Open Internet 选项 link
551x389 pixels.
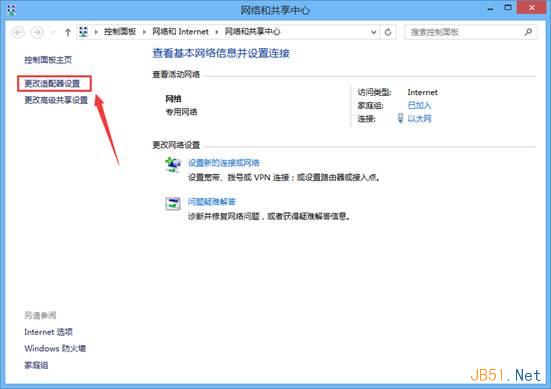click(48, 332)
